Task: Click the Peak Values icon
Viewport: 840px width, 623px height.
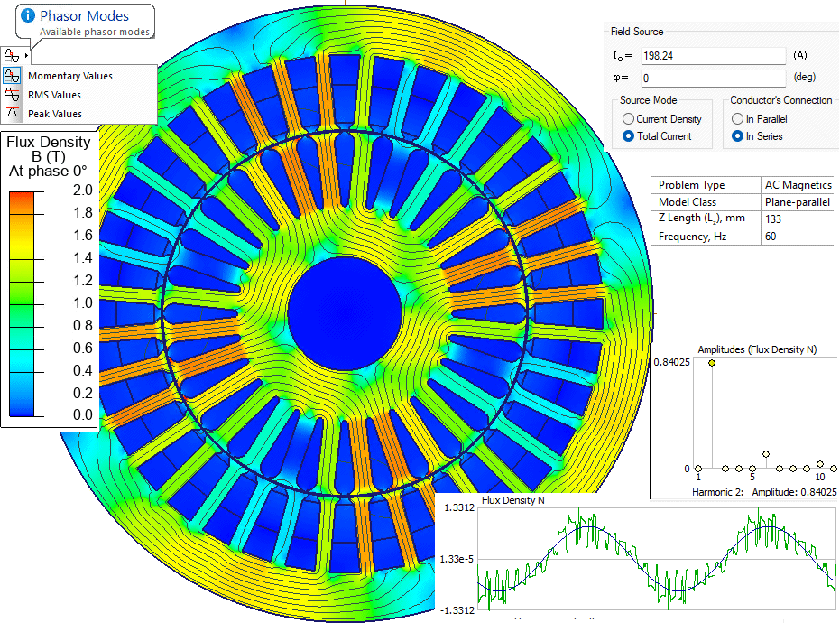Action: tap(12, 113)
